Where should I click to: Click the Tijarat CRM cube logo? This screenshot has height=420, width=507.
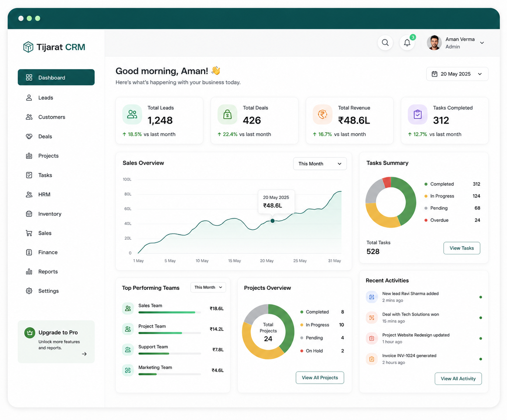[28, 47]
